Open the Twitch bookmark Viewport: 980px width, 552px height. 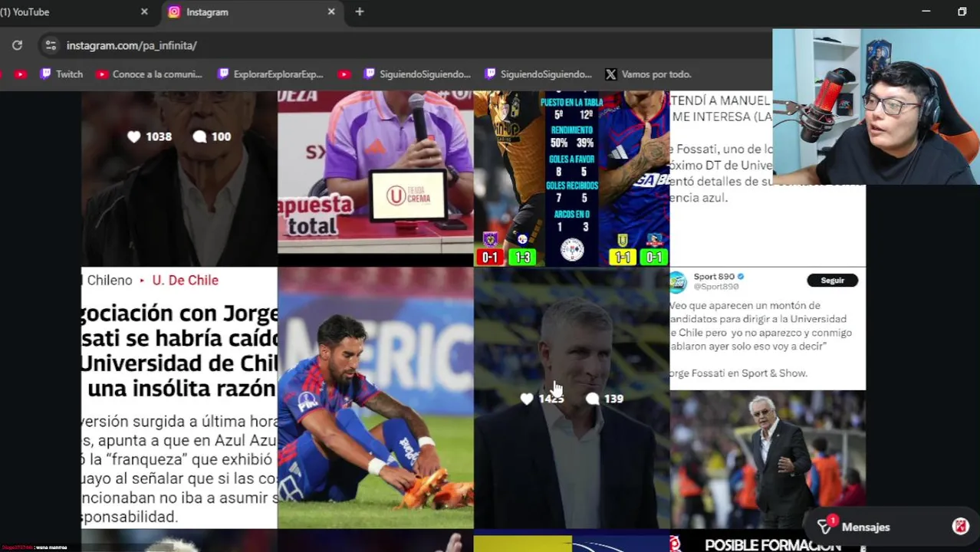(61, 74)
